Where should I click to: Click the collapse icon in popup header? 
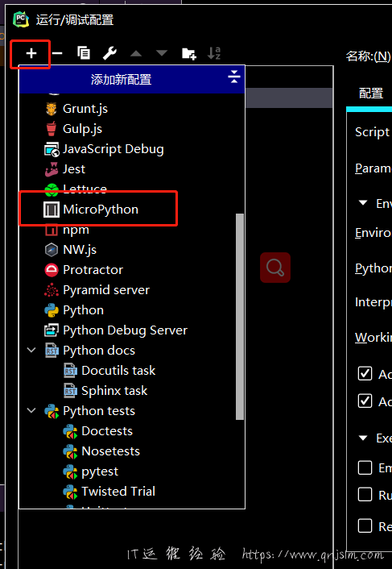coord(234,77)
